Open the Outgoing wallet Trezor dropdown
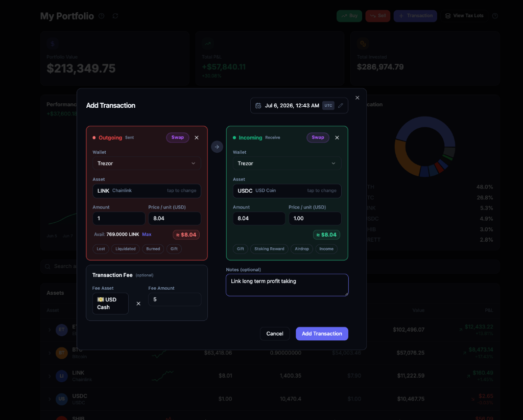523x420 pixels. pos(147,164)
